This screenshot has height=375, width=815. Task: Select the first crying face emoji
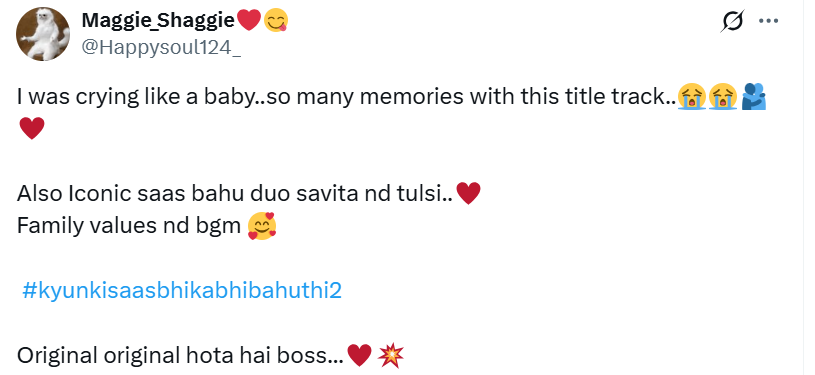tap(691, 97)
